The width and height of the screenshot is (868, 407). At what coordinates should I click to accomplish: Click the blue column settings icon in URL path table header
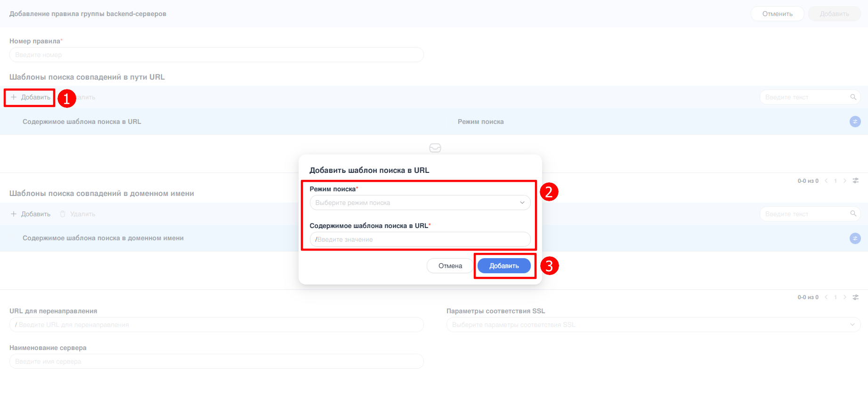click(x=855, y=122)
